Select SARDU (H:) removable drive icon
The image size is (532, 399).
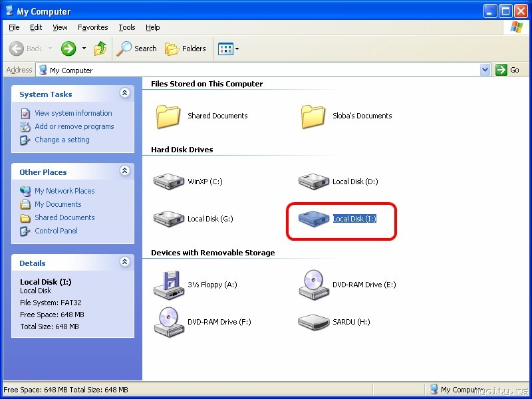tap(313, 322)
